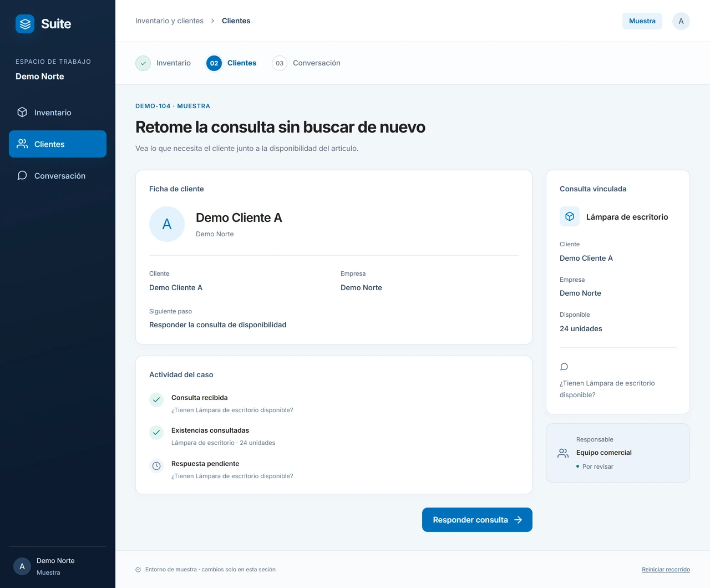Click the 02 step badge for Clientes
This screenshot has width=710, height=588.
(x=214, y=63)
